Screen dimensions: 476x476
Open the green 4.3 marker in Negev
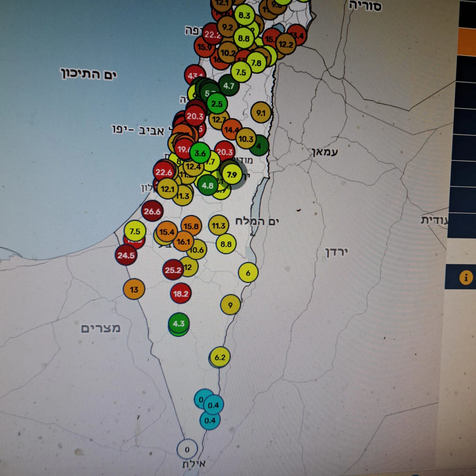click(179, 324)
